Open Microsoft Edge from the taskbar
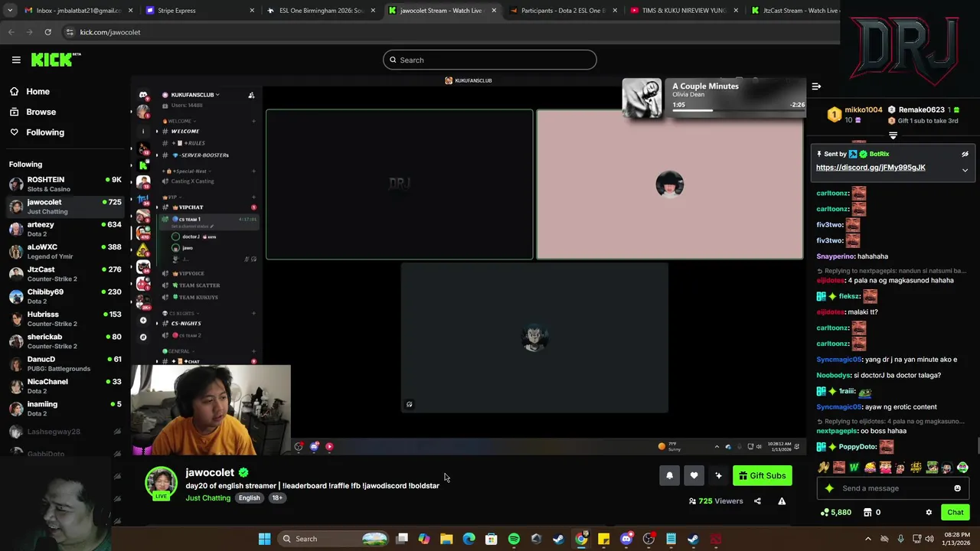Viewport: 980px width, 551px height. pos(469,539)
